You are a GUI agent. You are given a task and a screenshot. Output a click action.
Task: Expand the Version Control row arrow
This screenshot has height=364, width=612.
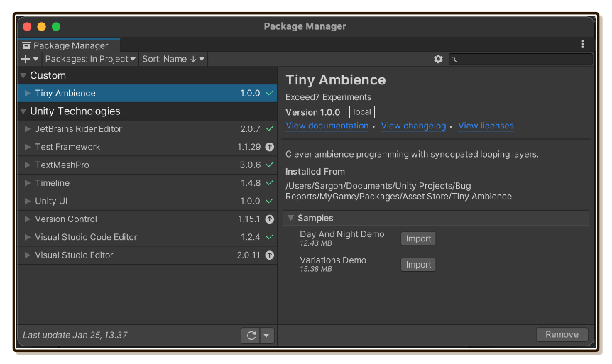coord(27,219)
